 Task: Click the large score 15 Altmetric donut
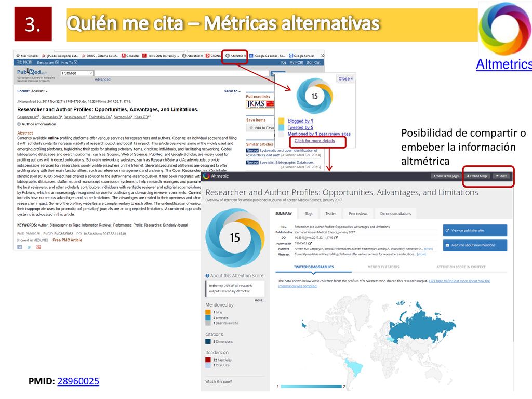point(235,237)
